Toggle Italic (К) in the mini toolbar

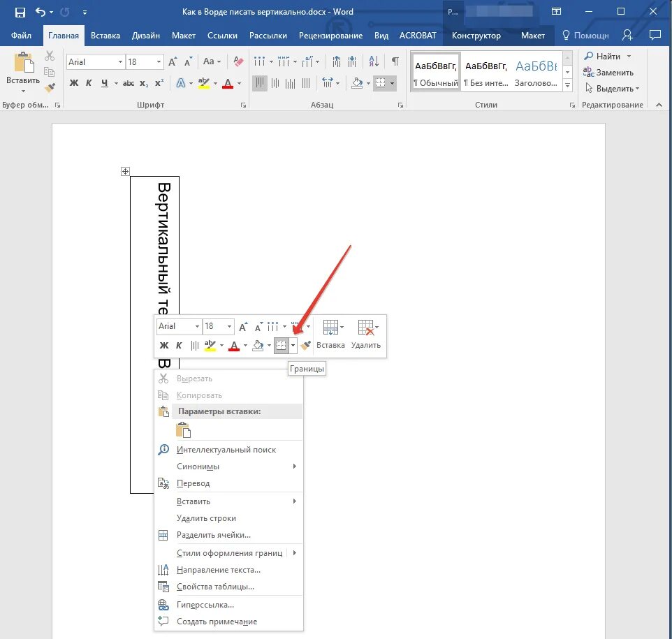[x=179, y=346]
